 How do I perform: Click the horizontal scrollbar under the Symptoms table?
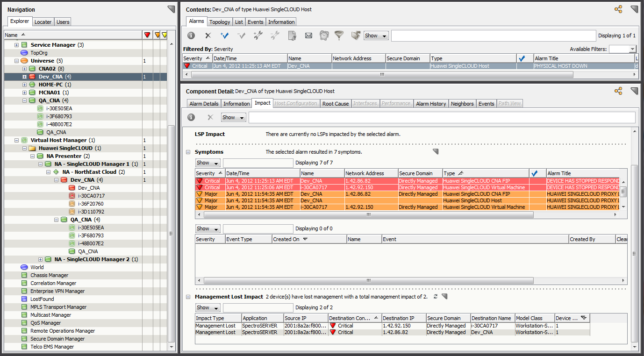[368, 214]
